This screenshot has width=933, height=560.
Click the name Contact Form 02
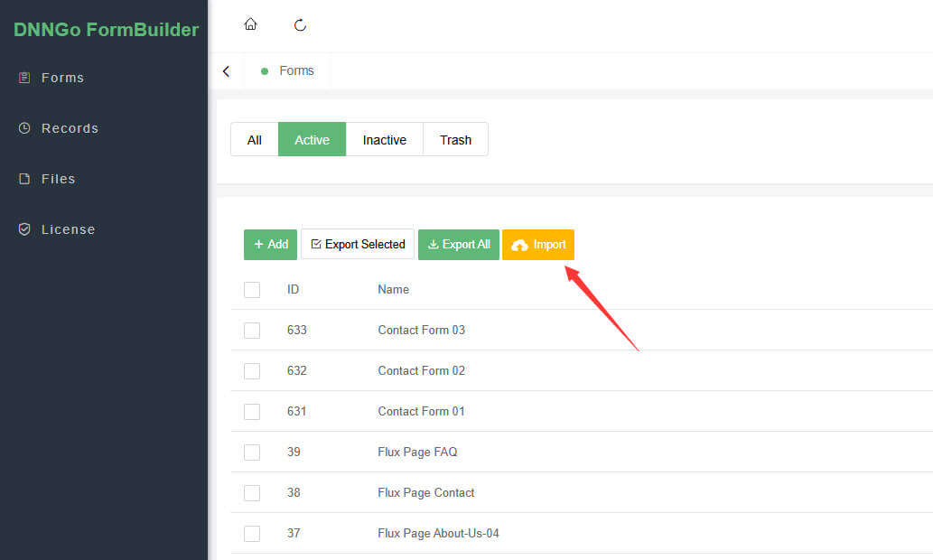click(x=421, y=370)
